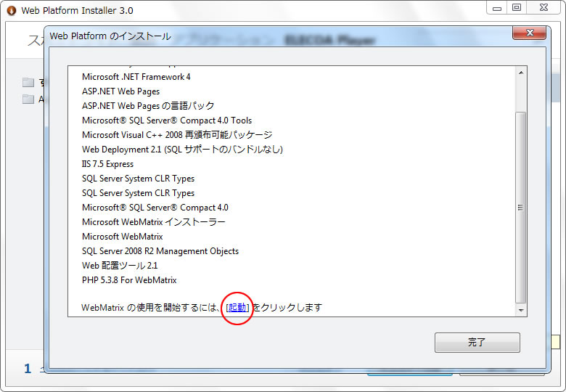The height and width of the screenshot is (392, 566).
Task: Click the lower folder icon in left pane
Action: (x=28, y=99)
